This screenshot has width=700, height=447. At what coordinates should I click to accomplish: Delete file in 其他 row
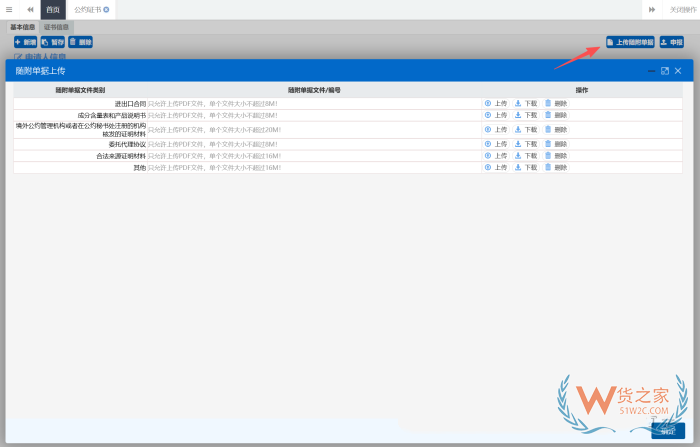[556, 167]
